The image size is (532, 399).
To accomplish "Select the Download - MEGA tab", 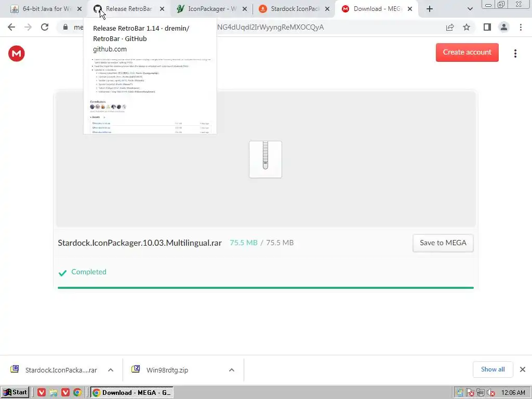I will coord(376,9).
